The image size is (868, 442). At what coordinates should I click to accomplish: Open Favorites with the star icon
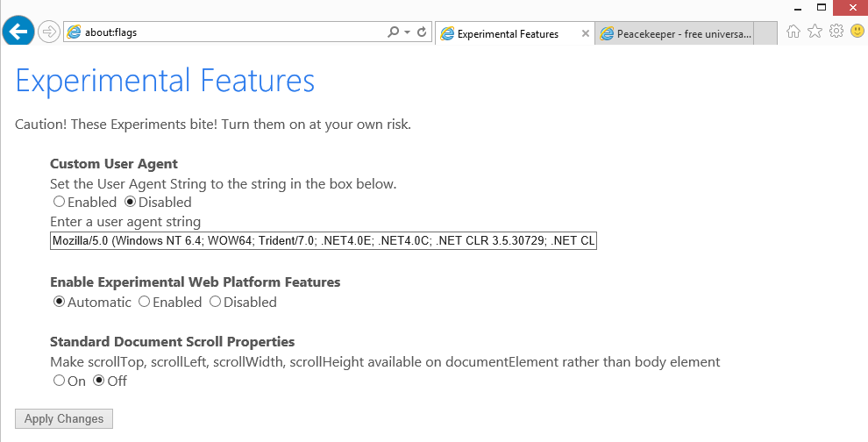coord(815,31)
